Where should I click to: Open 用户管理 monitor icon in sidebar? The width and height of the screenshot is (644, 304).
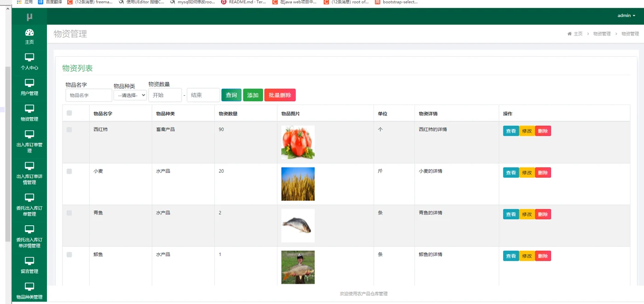(29, 83)
